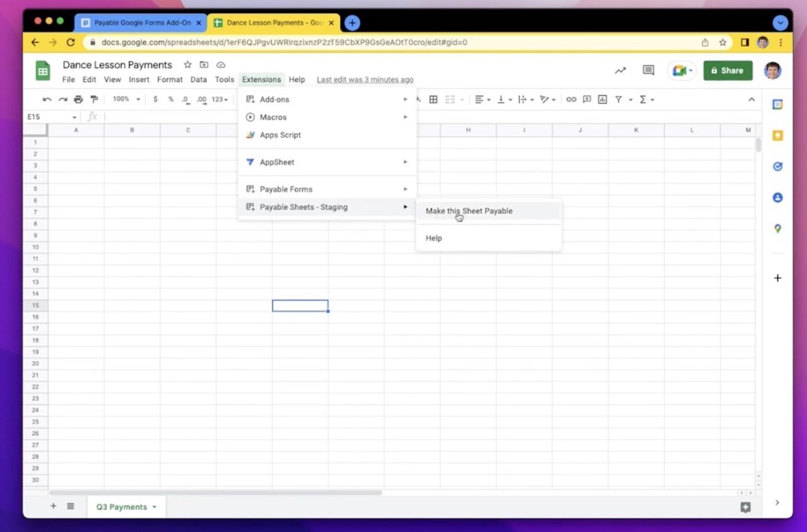Insert a link

[x=571, y=99]
